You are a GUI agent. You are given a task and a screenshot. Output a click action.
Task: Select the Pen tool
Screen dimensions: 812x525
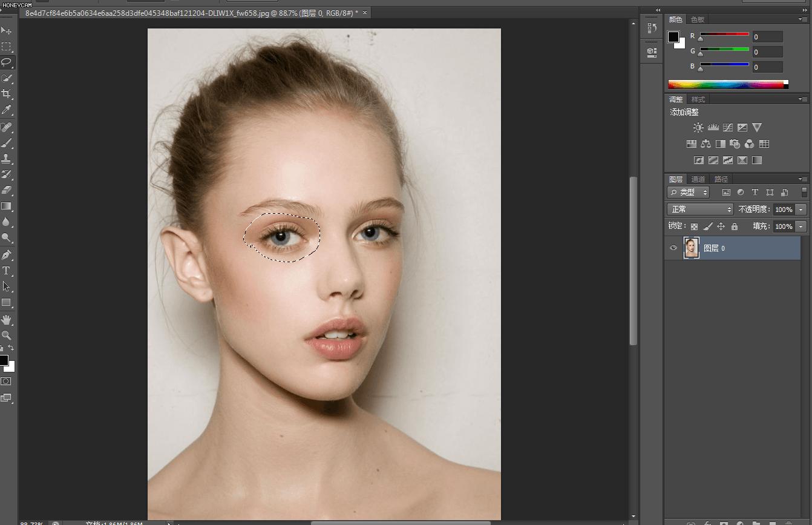(x=7, y=254)
